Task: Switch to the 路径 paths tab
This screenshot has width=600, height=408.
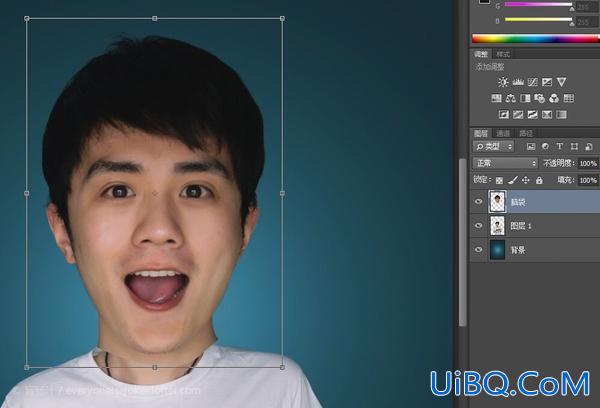Action: pos(526,133)
